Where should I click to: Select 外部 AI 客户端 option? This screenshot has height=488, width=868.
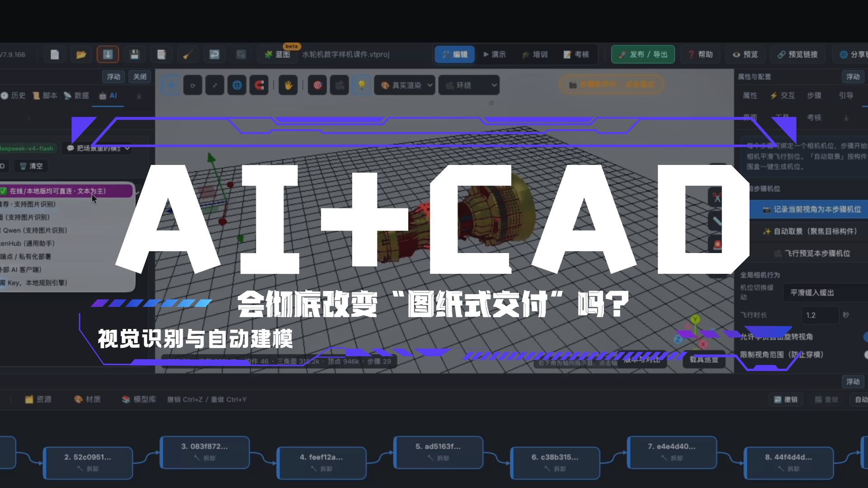[66, 270]
